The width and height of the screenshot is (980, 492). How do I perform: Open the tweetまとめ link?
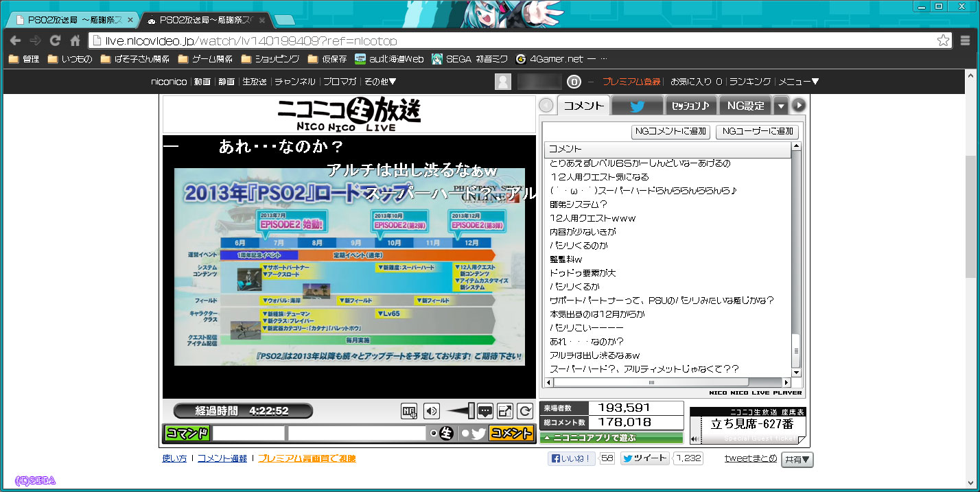(x=751, y=458)
